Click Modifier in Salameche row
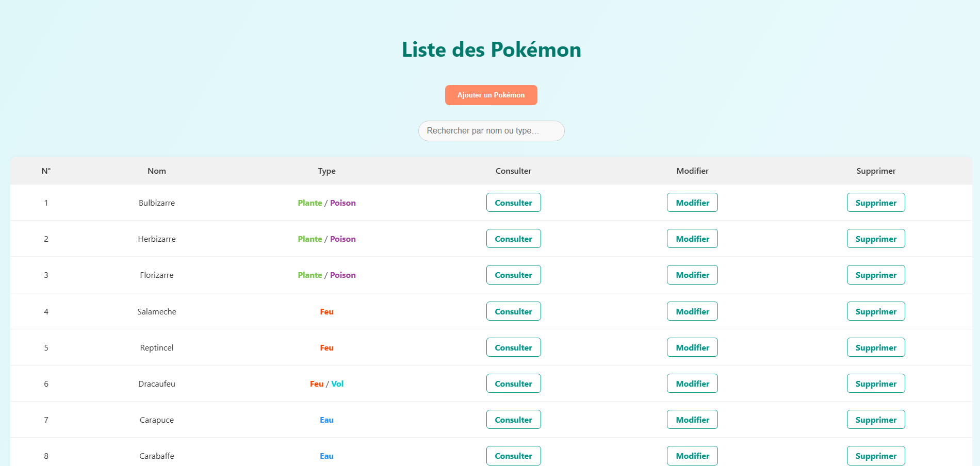The height and width of the screenshot is (466, 980). point(692,311)
